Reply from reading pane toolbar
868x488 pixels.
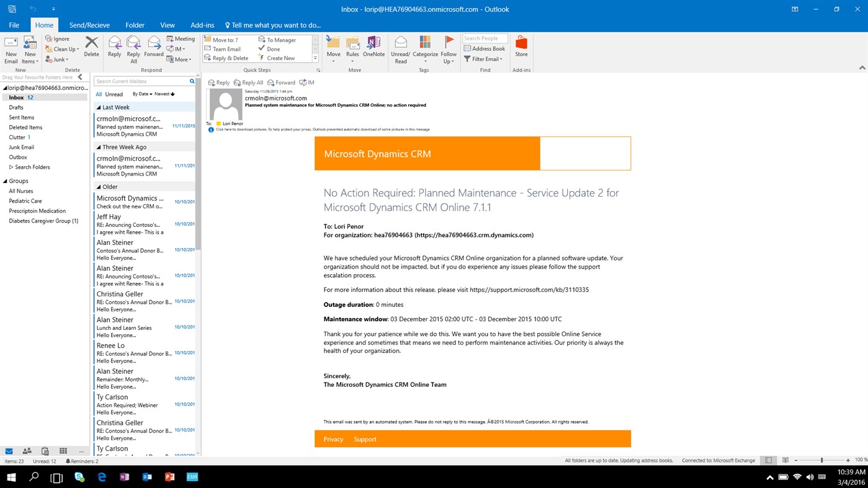click(219, 82)
